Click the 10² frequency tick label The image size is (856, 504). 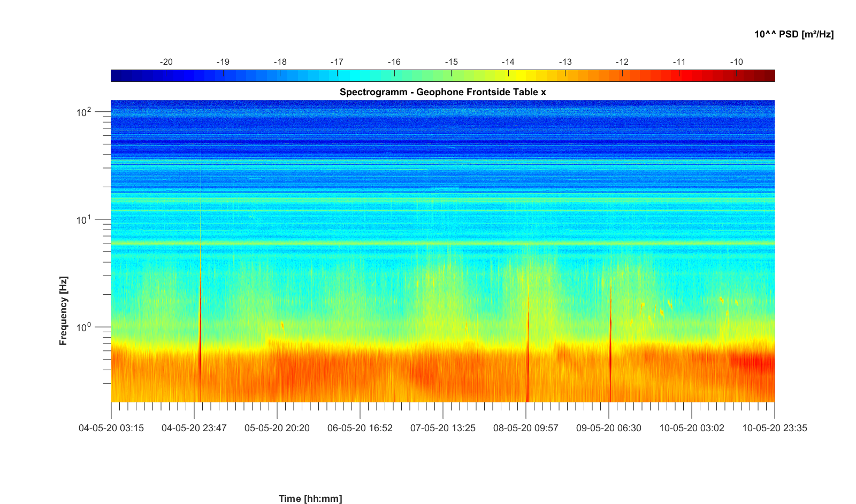point(84,112)
